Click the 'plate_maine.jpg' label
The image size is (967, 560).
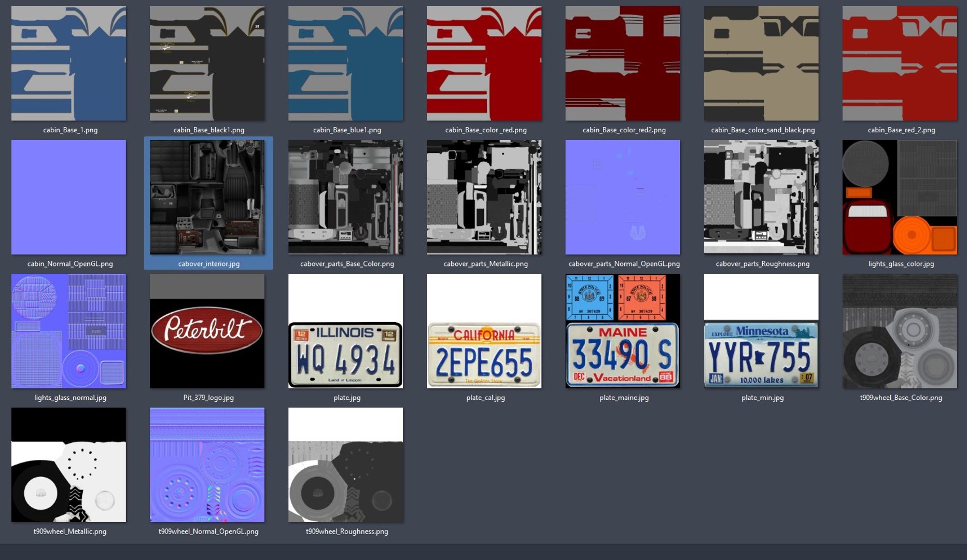(624, 398)
